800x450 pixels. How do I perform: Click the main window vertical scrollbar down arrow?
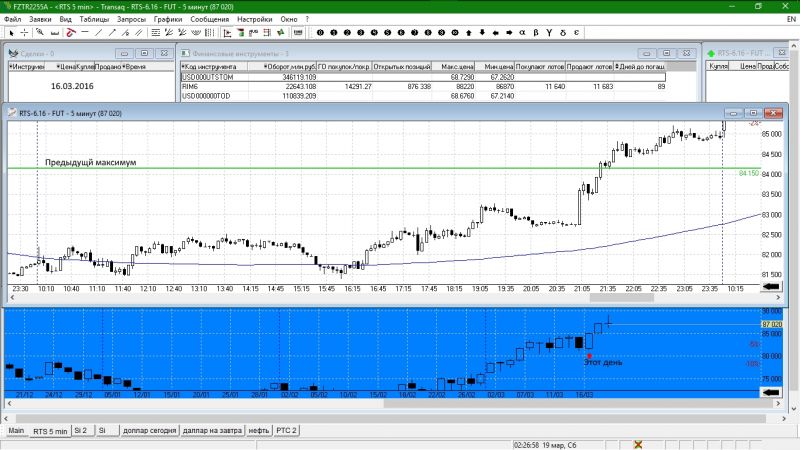(793, 409)
